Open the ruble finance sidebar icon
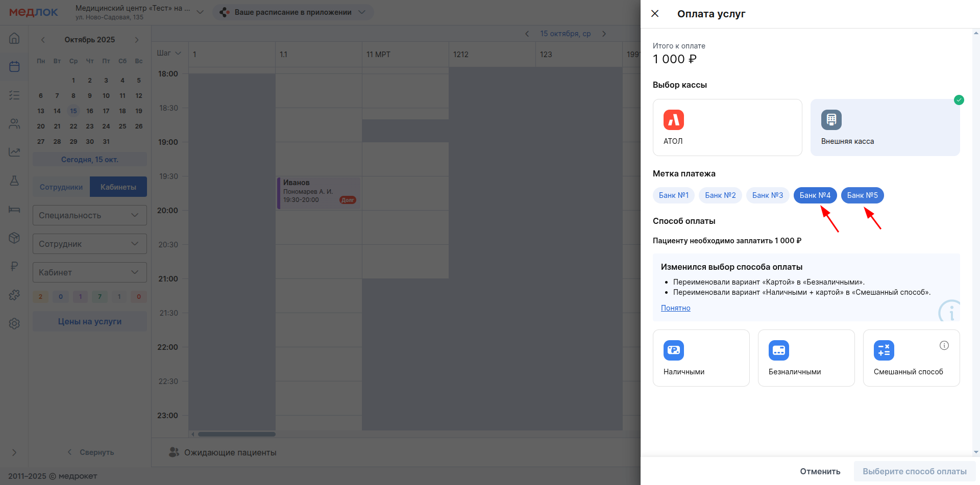 (14, 266)
